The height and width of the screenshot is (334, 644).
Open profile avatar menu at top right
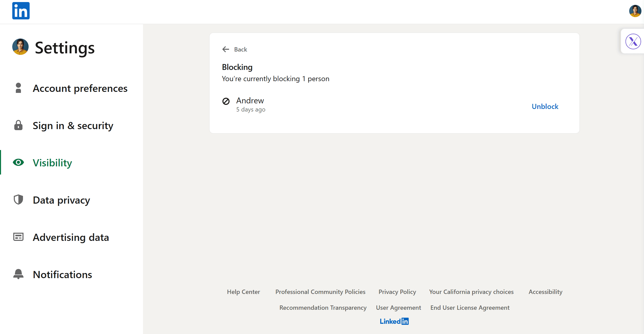[x=635, y=11]
